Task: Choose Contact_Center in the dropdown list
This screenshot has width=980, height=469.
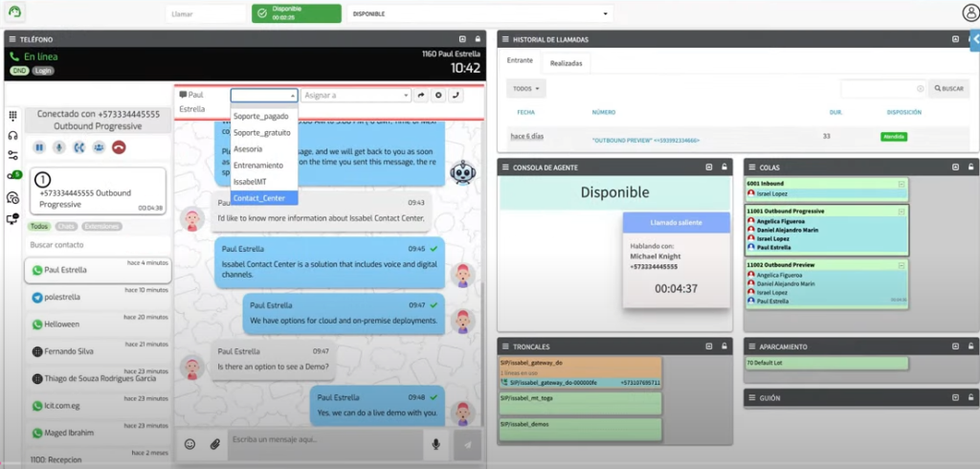Action: click(264, 198)
